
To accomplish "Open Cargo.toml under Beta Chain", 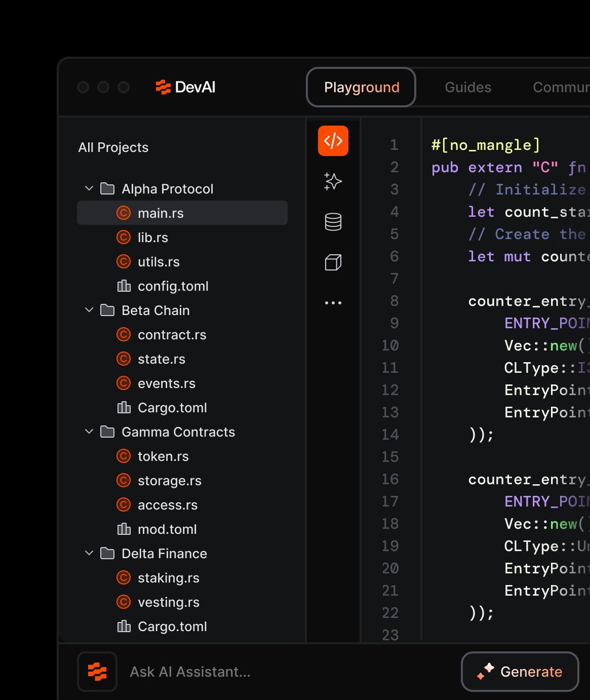I will (x=173, y=408).
